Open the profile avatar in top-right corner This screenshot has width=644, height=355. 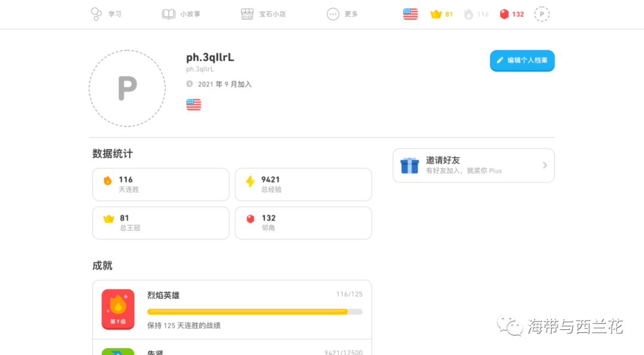(541, 14)
